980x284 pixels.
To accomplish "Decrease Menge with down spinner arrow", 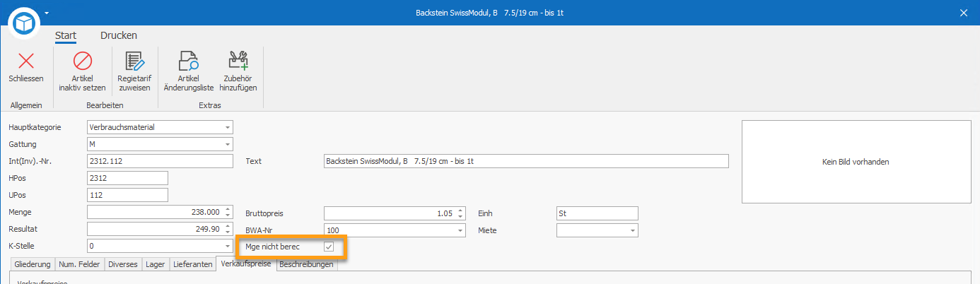I will pyautogui.click(x=227, y=215).
